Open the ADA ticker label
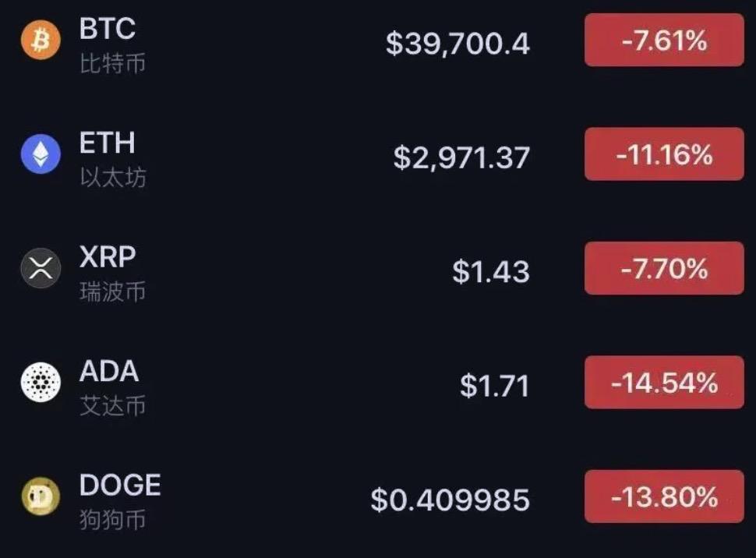 click(x=109, y=372)
